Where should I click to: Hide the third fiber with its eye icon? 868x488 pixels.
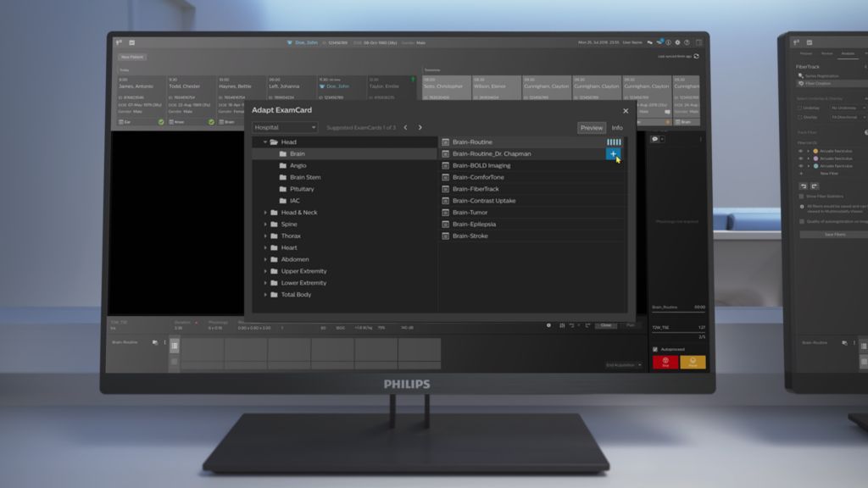[800, 166]
